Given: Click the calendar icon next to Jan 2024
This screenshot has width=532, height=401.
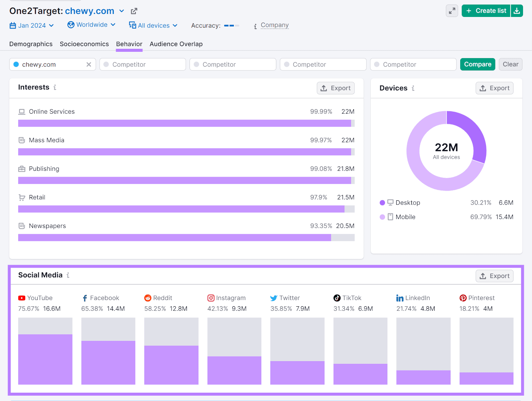Looking at the screenshot, I should (12, 25).
